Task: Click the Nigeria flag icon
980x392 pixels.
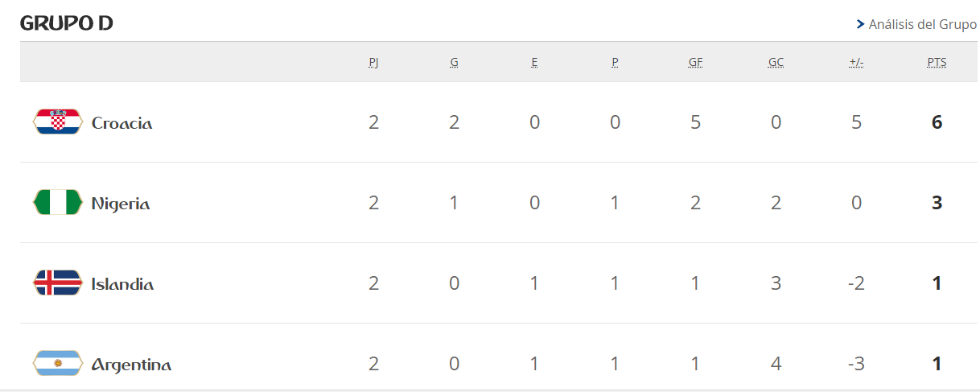Action: [57, 203]
